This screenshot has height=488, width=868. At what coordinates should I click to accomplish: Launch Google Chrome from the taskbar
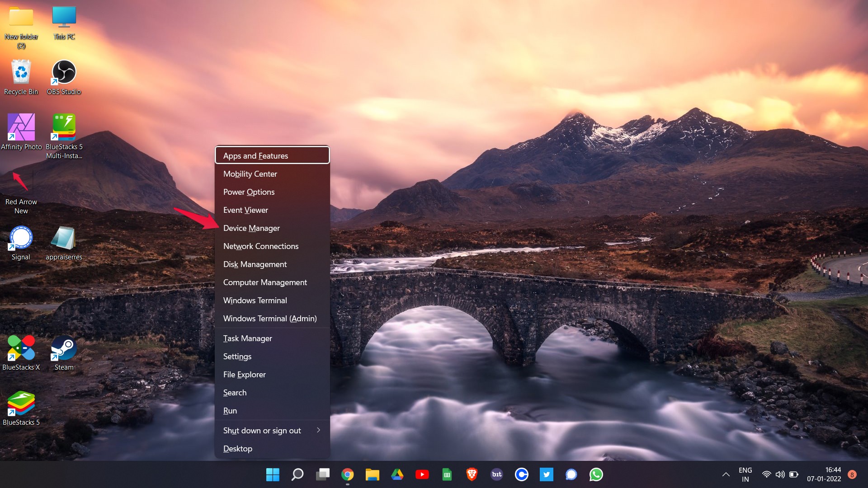[347, 474]
